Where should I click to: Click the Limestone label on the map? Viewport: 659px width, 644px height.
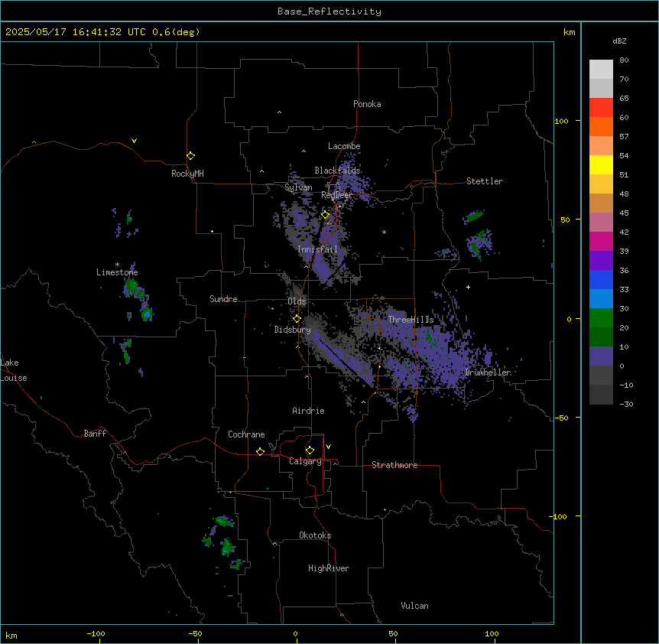(117, 272)
